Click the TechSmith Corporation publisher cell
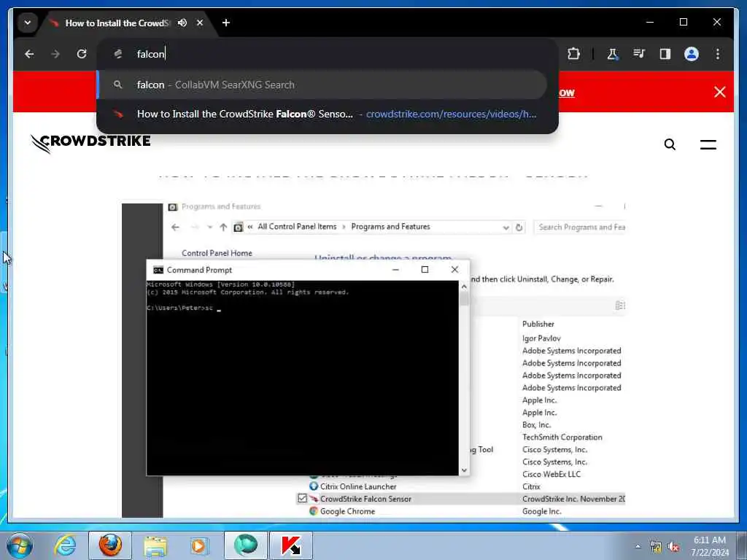The image size is (747, 560). pyautogui.click(x=562, y=437)
